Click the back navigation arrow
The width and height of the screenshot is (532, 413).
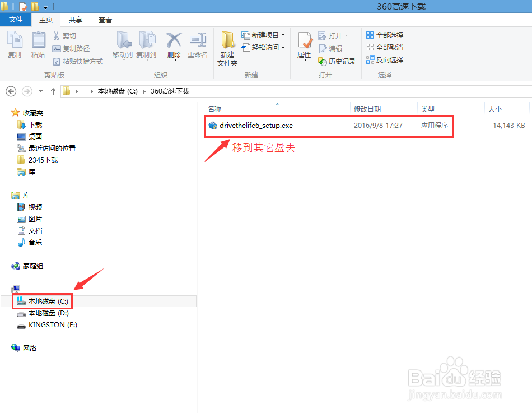(11, 91)
